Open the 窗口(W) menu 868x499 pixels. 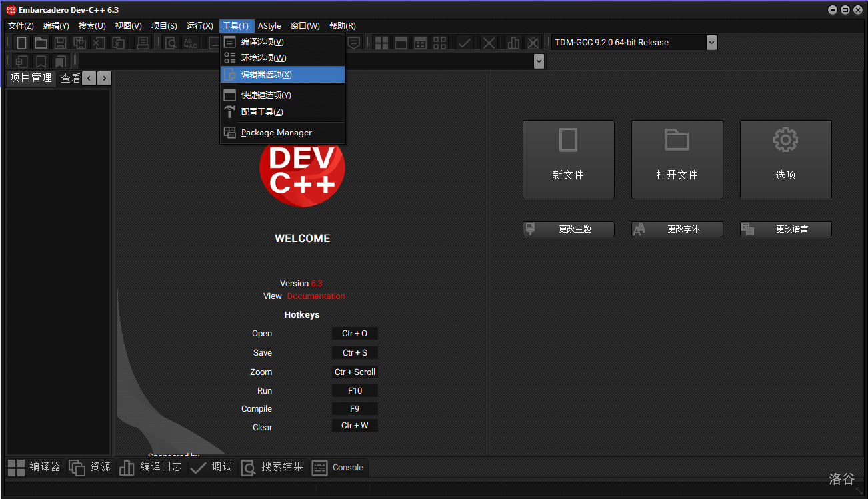click(305, 26)
